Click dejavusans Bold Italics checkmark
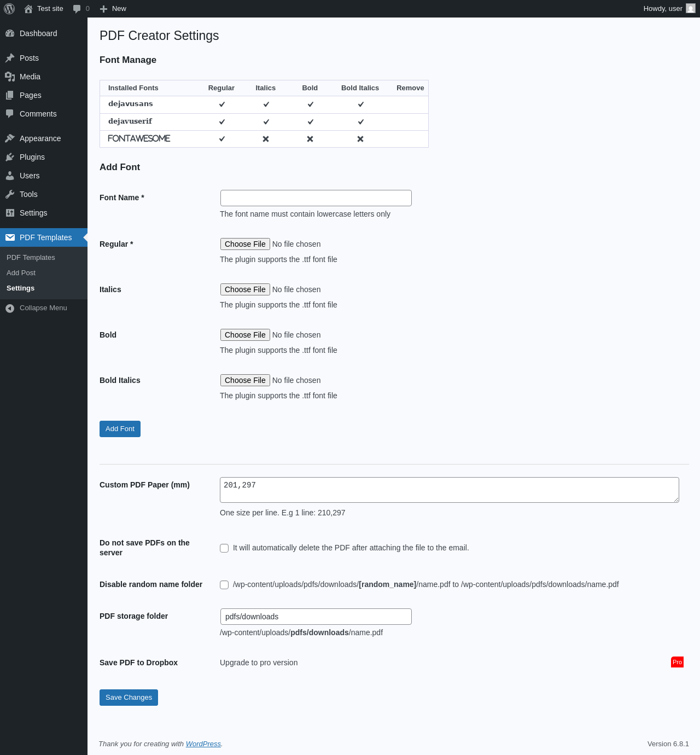The height and width of the screenshot is (755, 700). tap(361, 104)
